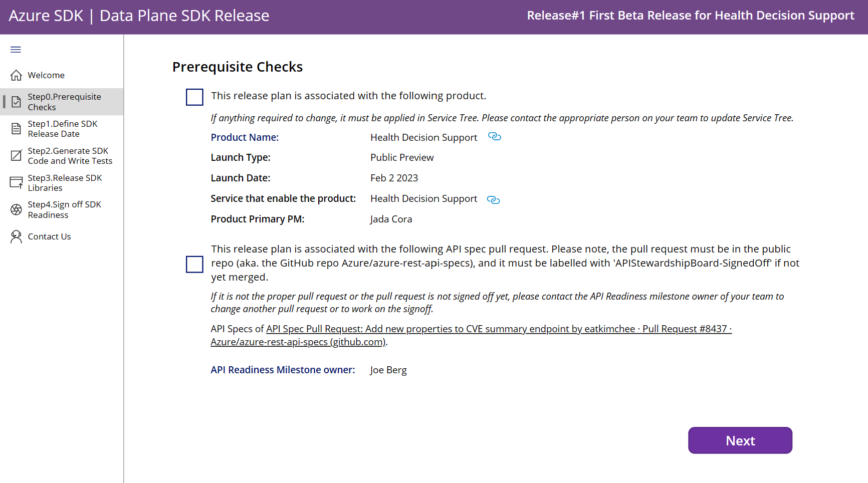
Task: Click the Step0 Prerequisite Checks document icon
Action: click(16, 101)
